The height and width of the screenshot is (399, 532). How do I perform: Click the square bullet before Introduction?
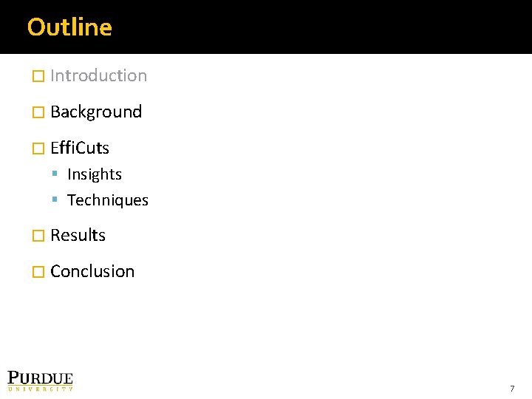click(38, 76)
